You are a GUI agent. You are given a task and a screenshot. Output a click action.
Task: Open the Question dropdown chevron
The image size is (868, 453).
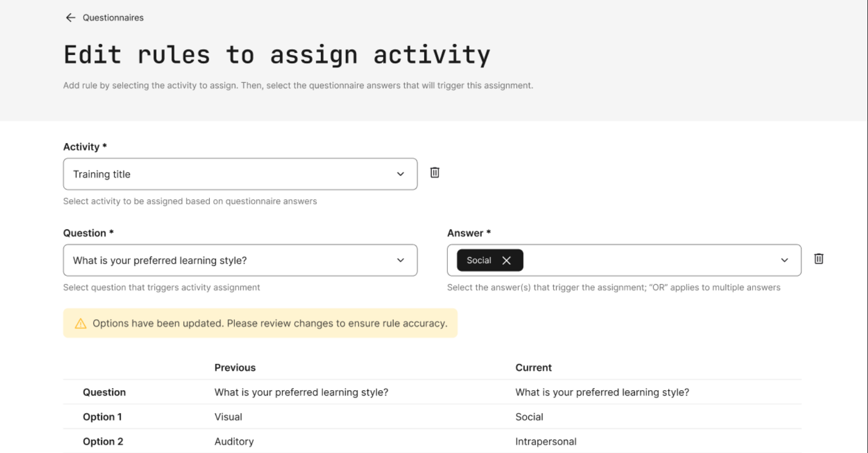pyautogui.click(x=400, y=260)
